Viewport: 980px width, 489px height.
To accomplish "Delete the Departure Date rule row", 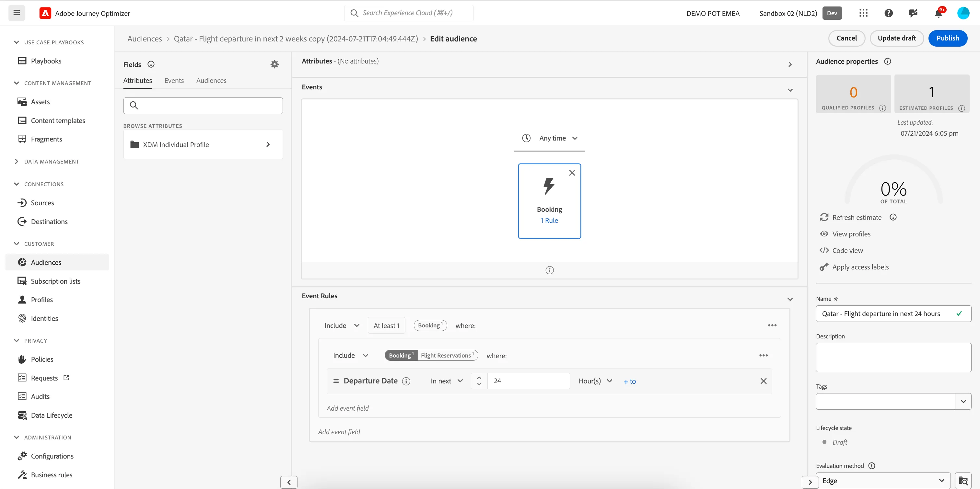I will [763, 381].
